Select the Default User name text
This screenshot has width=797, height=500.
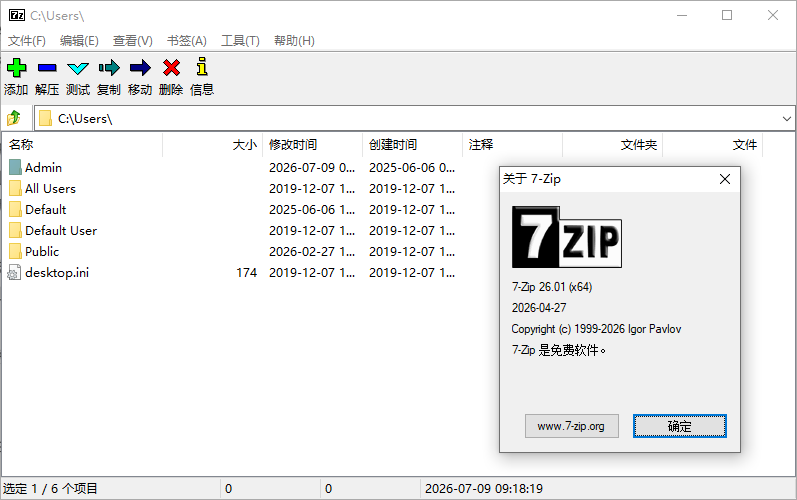61,231
